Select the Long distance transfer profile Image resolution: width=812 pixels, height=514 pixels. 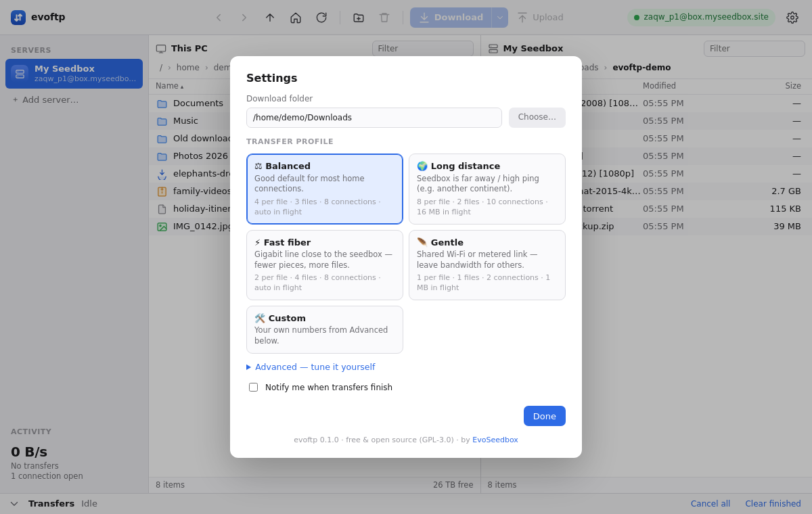coord(487,189)
